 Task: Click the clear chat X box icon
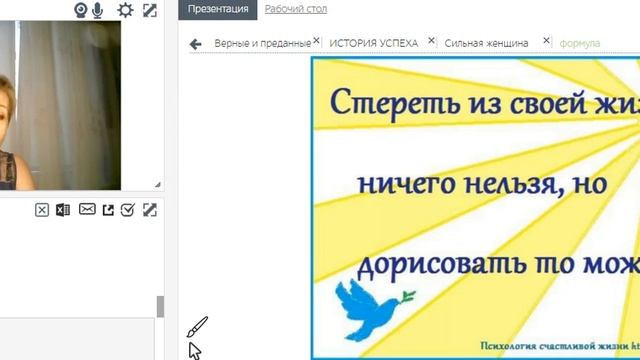[x=42, y=210]
